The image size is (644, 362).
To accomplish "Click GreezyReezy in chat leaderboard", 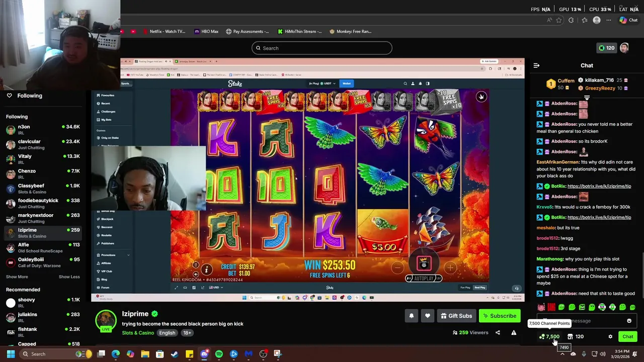I will [x=600, y=88].
